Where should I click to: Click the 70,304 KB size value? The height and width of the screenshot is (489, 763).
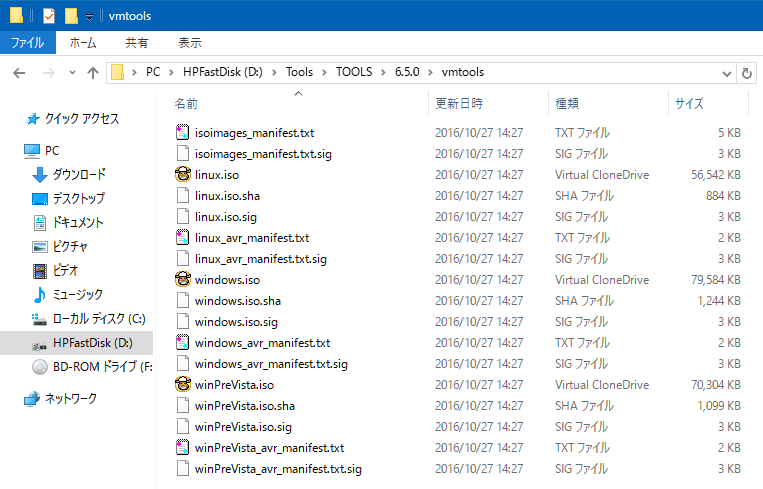tap(716, 385)
